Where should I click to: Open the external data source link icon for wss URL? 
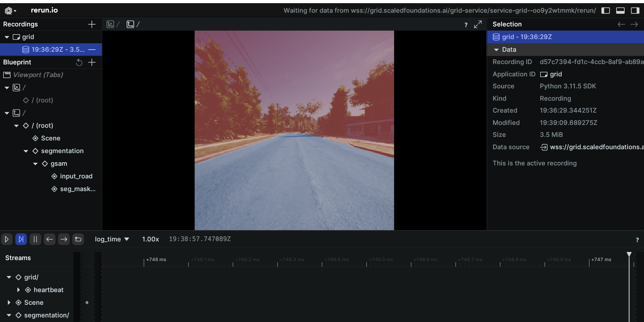tap(544, 147)
